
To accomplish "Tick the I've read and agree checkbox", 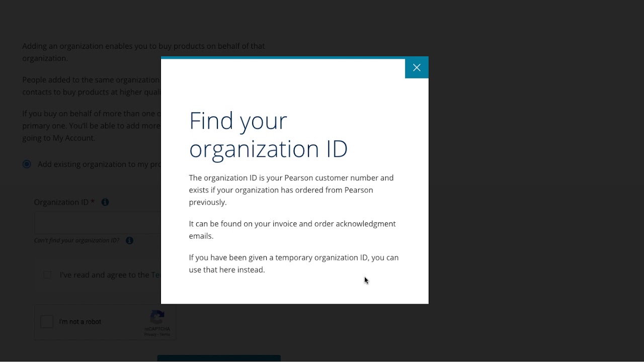I will click(47, 275).
